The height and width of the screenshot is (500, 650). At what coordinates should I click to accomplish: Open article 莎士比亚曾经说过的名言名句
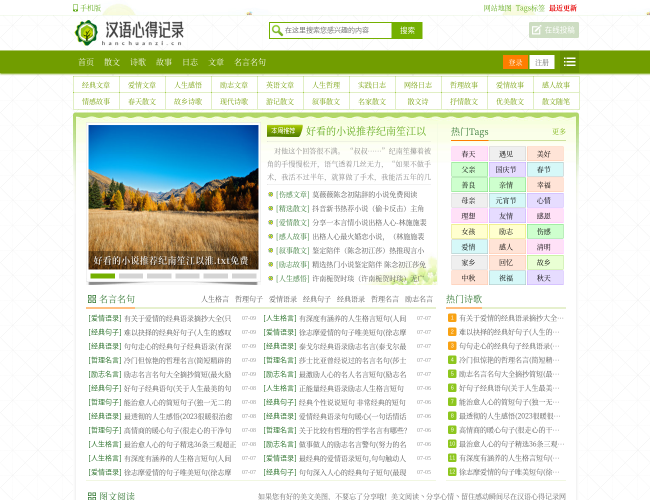point(353,360)
